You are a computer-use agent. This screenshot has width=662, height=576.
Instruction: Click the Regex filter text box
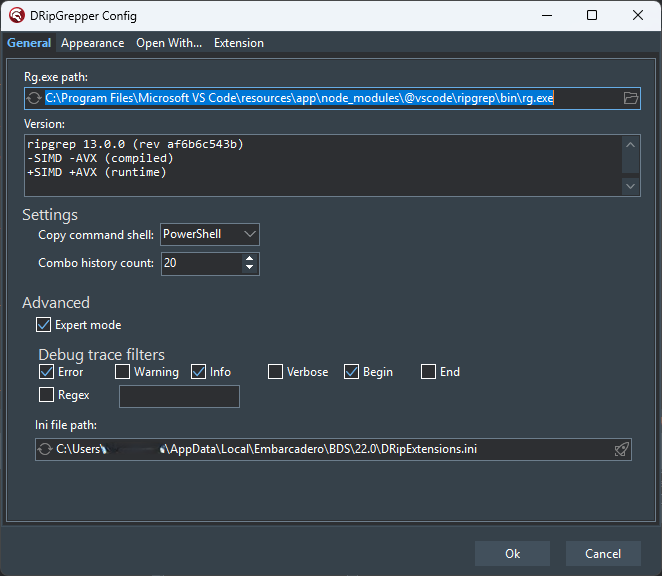[179, 396]
